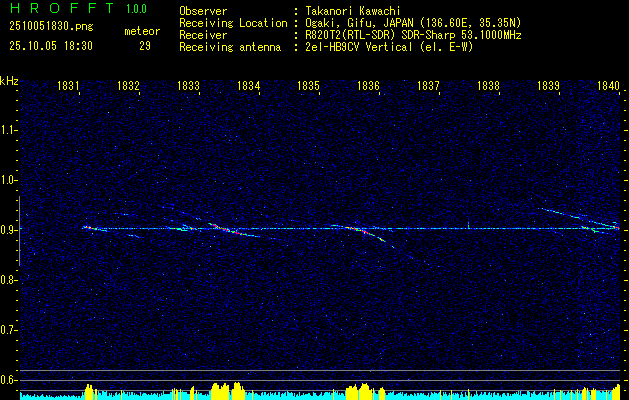Click the vertical spike near 1837:40
The width and height of the screenshot is (629, 400).
click(x=469, y=224)
